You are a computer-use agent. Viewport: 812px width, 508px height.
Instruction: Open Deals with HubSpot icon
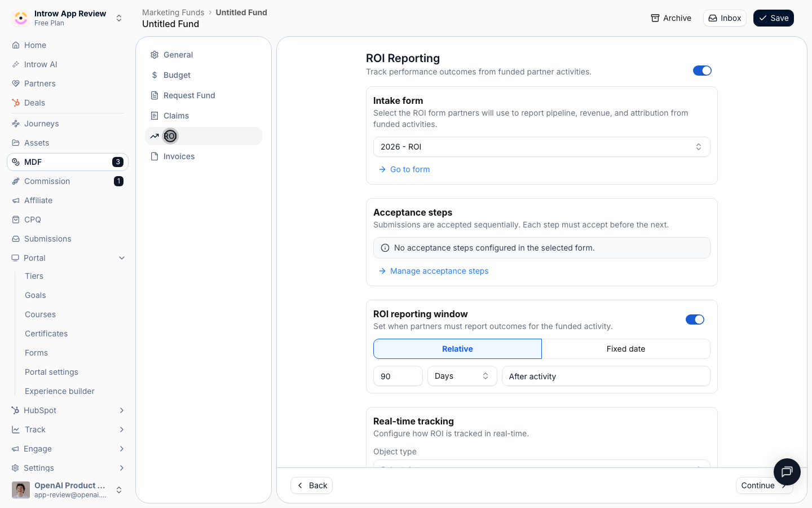(68, 103)
